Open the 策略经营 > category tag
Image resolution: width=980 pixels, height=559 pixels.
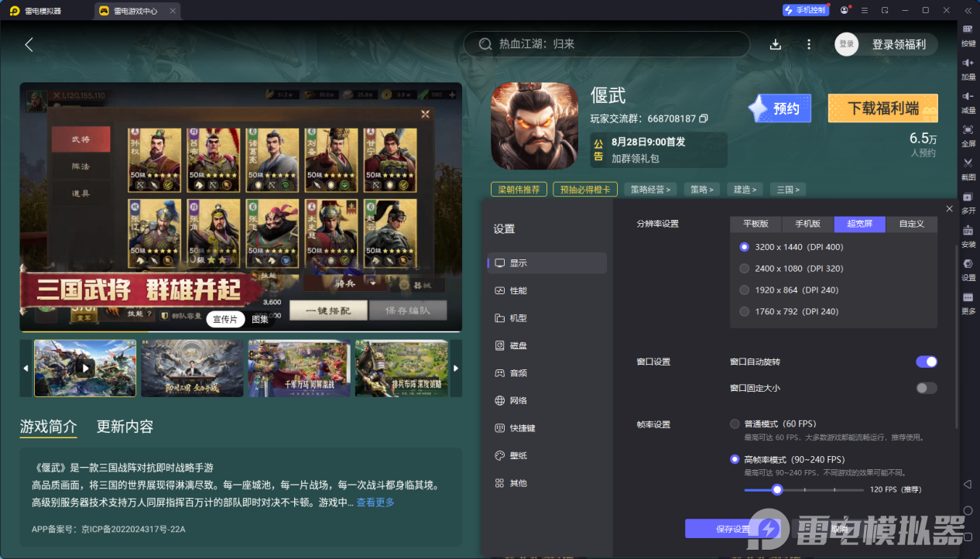(x=650, y=189)
